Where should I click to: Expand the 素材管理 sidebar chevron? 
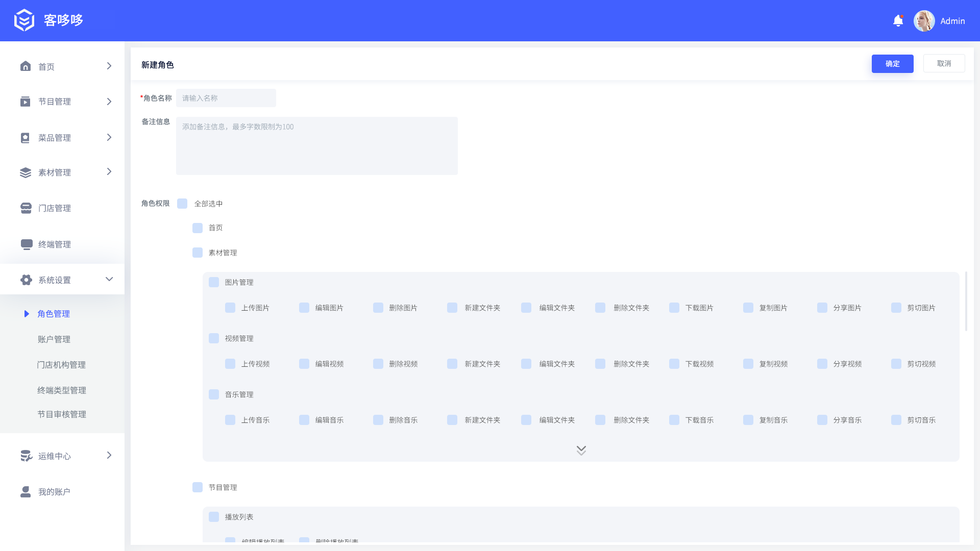pos(109,172)
